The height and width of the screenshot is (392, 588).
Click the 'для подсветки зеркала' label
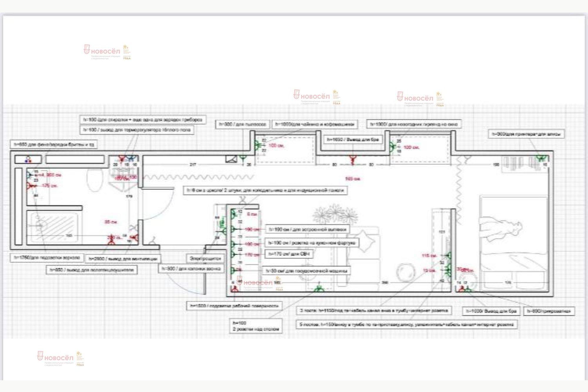pos(47,258)
